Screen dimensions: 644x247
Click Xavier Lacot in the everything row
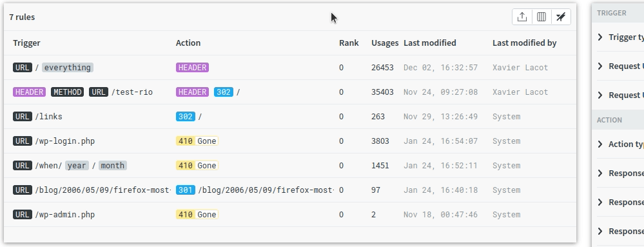520,68
